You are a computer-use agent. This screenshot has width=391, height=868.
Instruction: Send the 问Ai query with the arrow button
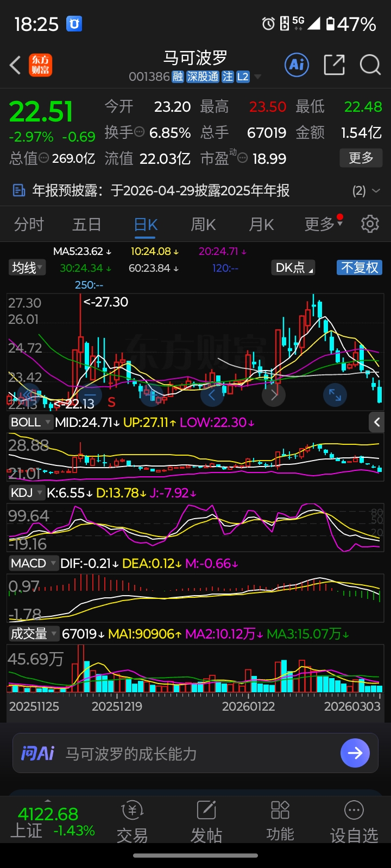pos(355,753)
